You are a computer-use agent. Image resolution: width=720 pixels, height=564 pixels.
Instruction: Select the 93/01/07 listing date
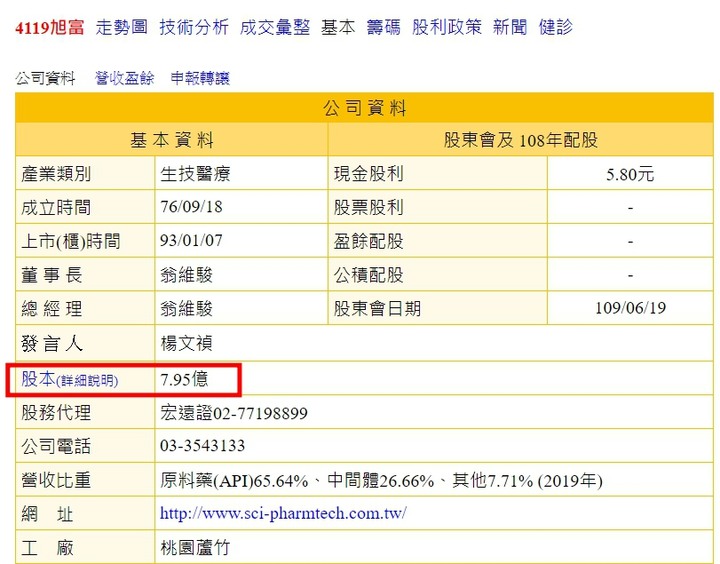191,240
